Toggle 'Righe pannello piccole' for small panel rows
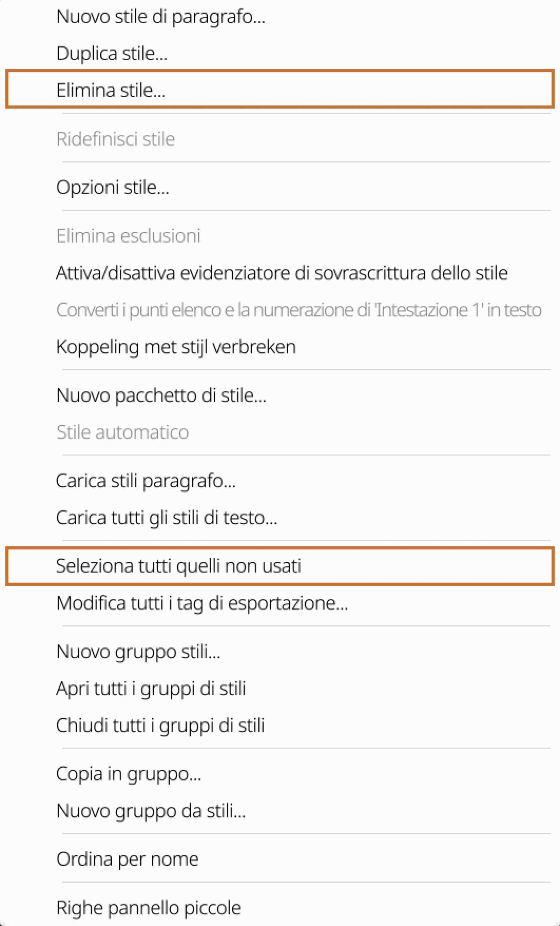560x926 pixels. 148,908
